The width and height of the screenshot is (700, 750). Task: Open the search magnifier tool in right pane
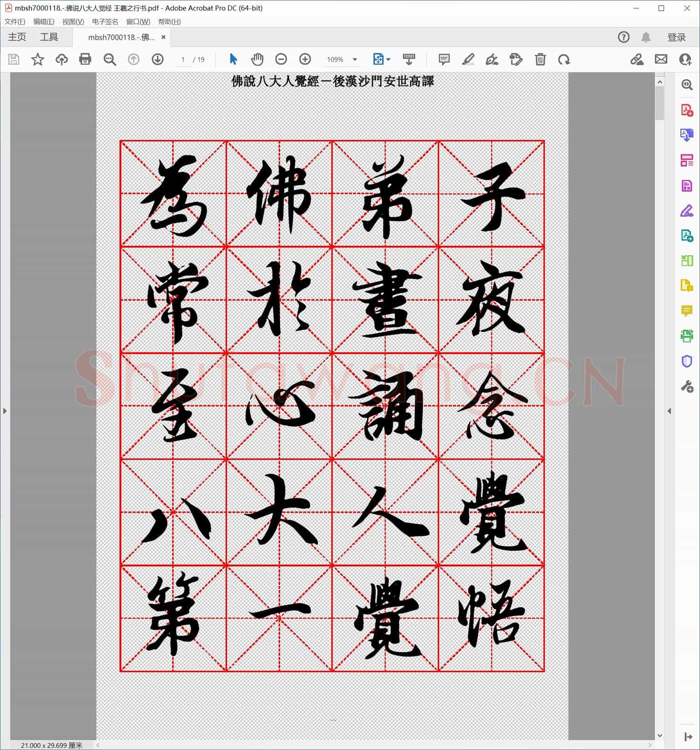(x=686, y=85)
